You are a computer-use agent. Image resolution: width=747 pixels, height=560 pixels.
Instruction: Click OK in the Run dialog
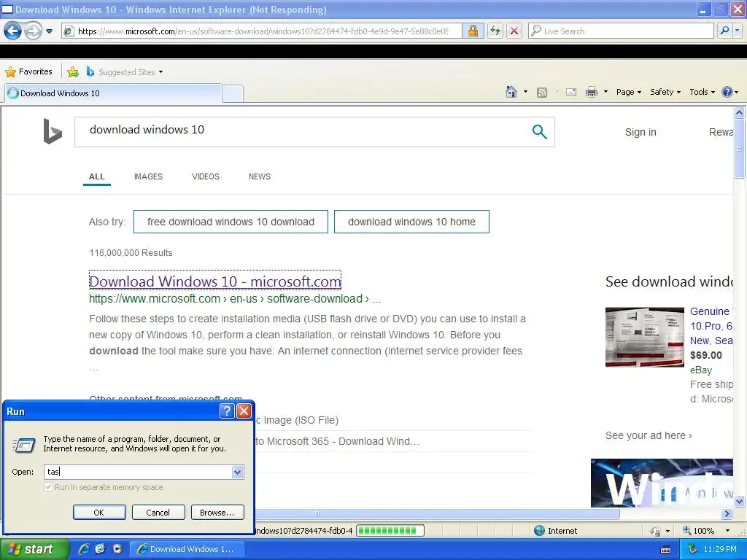point(99,513)
